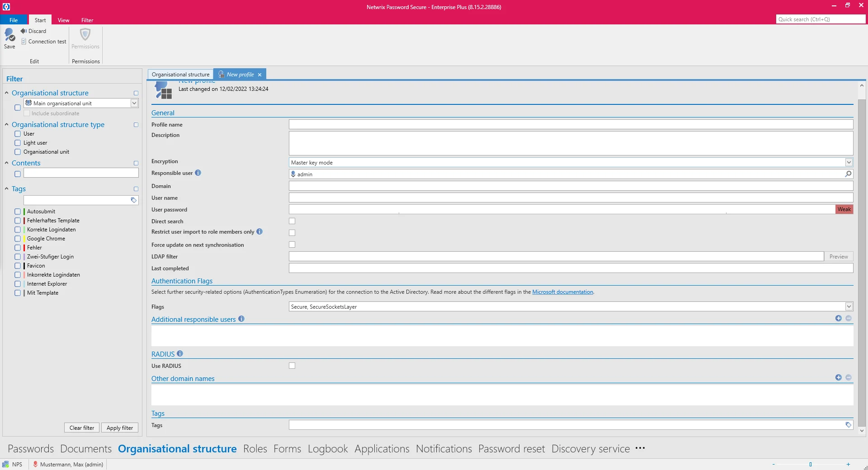This screenshot has height=470, width=868.
Task: Click the user icon beside Mustermann, Max
Action: tap(35, 464)
